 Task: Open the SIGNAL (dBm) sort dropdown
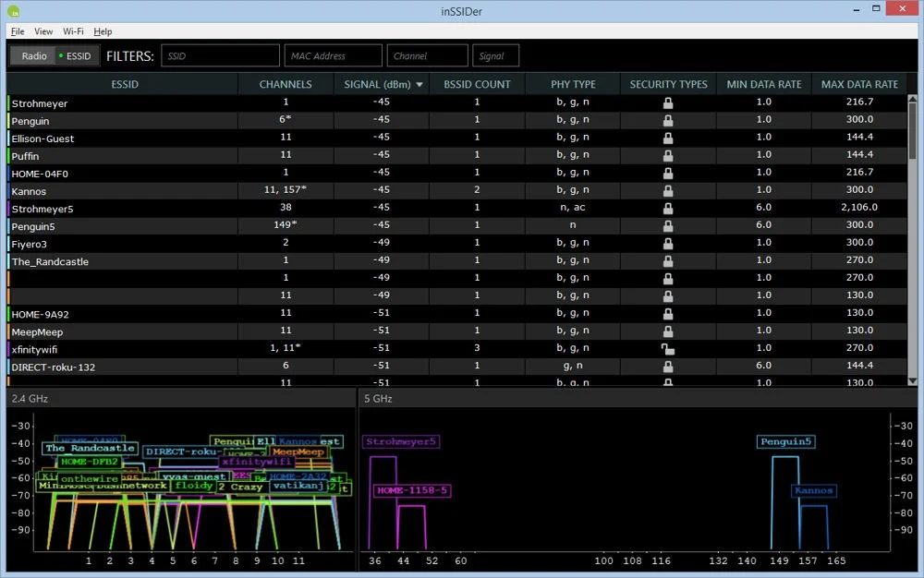(x=419, y=84)
